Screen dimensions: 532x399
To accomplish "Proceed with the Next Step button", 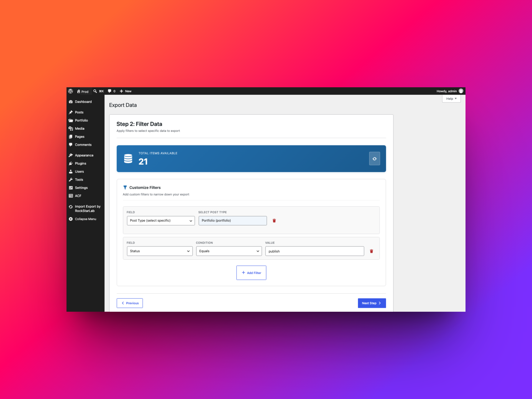I will pyautogui.click(x=372, y=303).
